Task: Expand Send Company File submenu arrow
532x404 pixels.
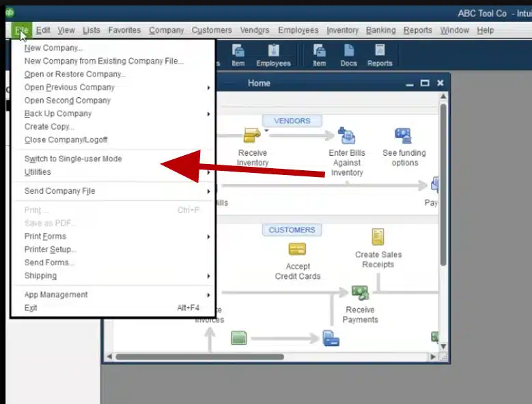Action: tap(209, 191)
